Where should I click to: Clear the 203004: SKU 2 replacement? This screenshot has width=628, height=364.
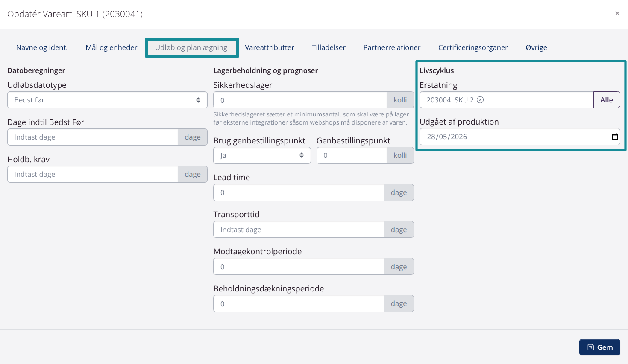pyautogui.click(x=480, y=100)
